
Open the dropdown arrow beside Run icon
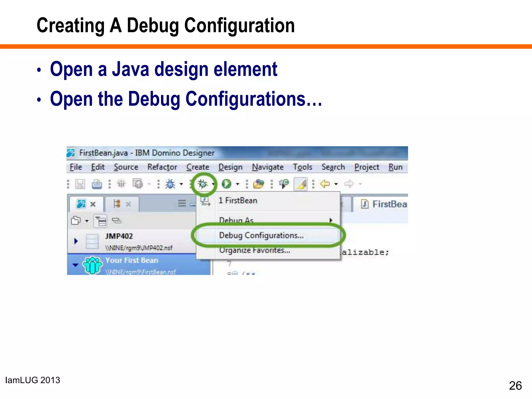[237, 184]
